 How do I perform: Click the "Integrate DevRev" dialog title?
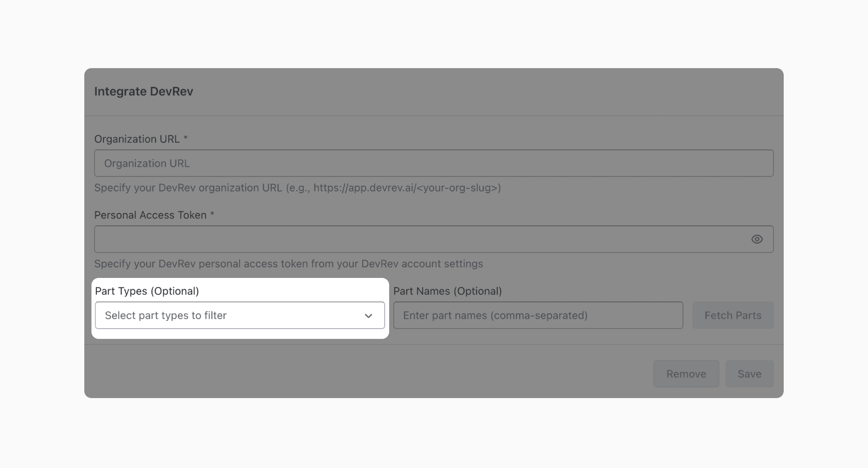[x=143, y=91]
